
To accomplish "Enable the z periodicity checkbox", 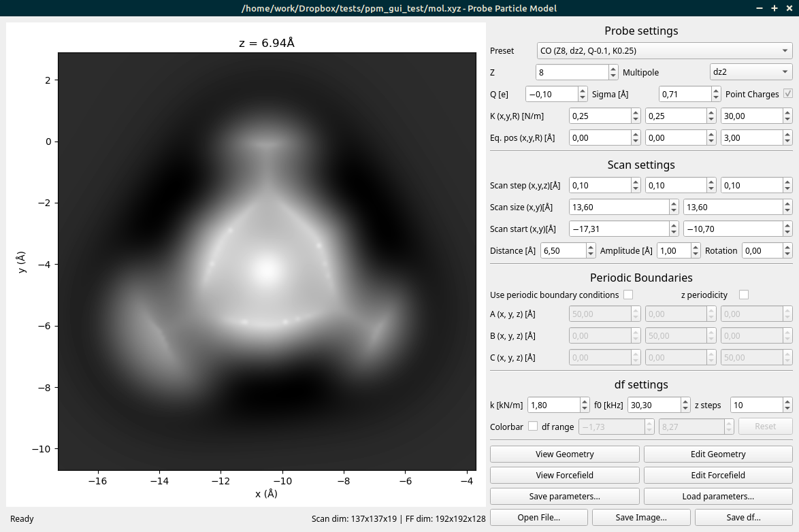I will click(743, 295).
